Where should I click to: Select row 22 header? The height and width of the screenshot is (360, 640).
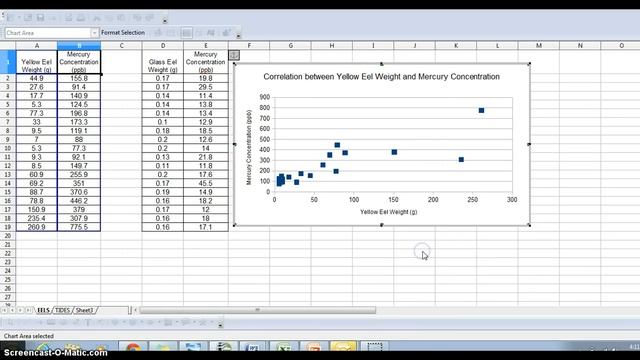pos(8,253)
